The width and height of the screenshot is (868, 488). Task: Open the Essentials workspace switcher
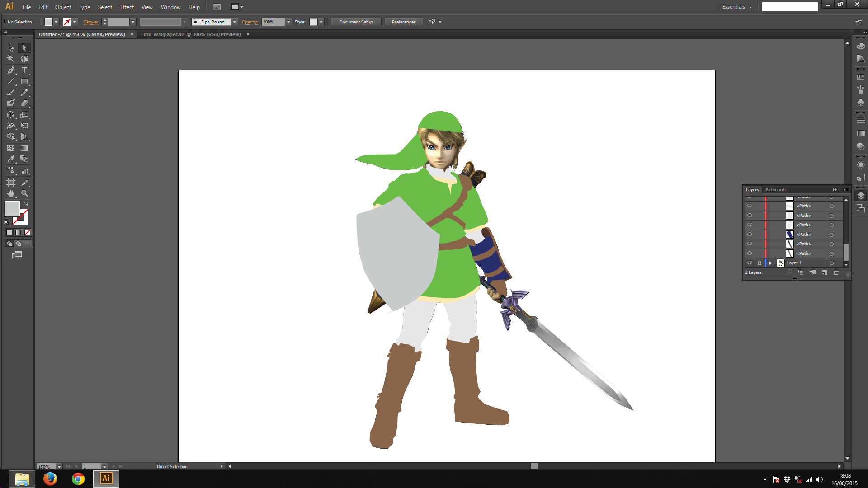coord(737,7)
